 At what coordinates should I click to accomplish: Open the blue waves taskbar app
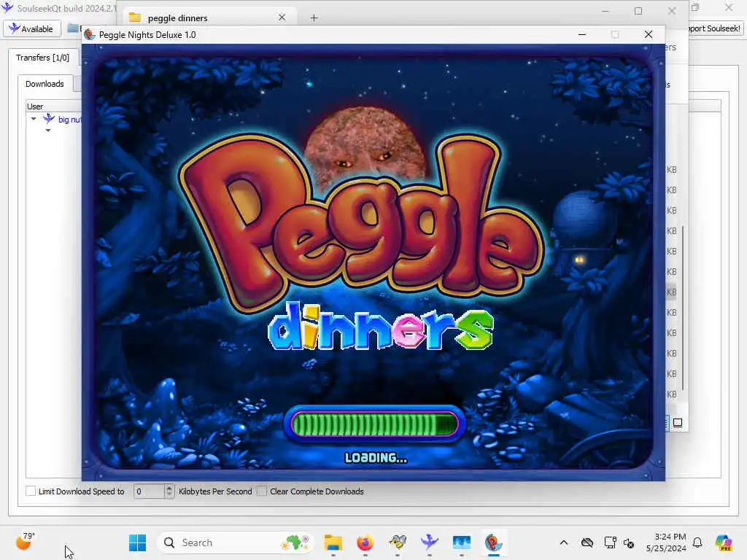(461, 542)
